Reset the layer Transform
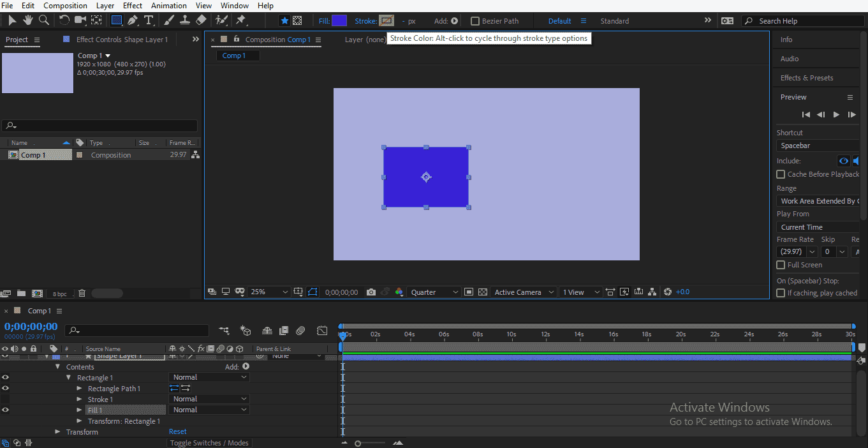868x448 pixels. tap(177, 432)
